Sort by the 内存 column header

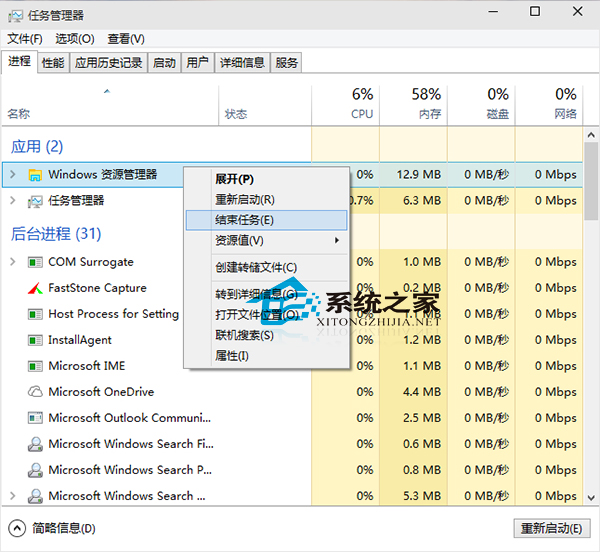click(x=414, y=104)
